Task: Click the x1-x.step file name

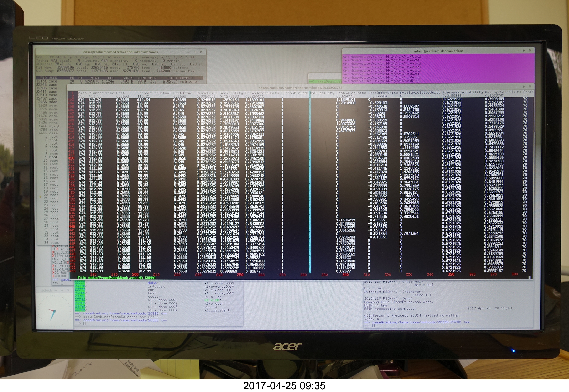Action: [x=214, y=304]
